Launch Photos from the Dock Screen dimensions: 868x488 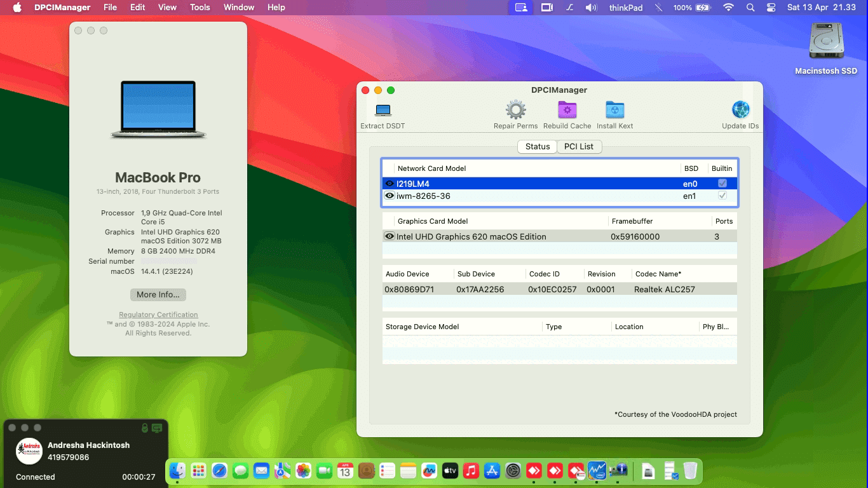pos(303,471)
